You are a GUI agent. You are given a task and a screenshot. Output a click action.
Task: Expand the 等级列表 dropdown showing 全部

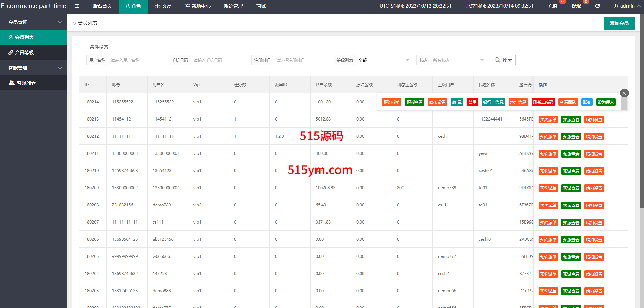point(384,60)
